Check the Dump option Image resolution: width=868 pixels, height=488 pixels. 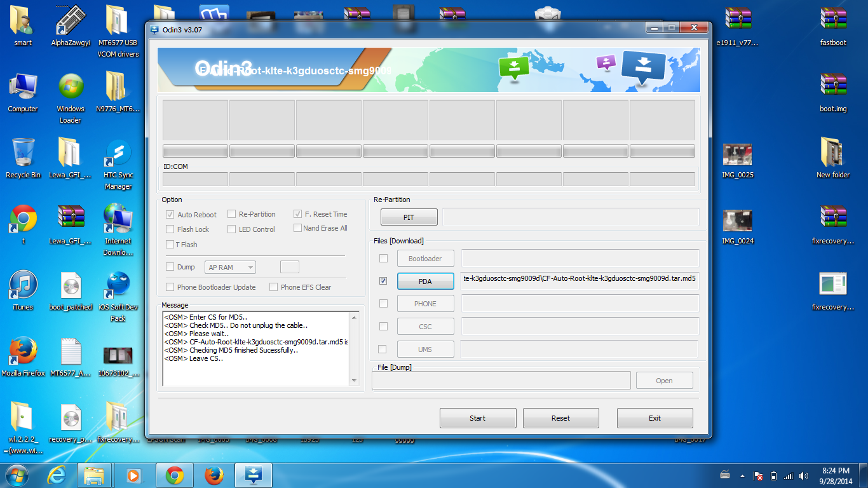coord(170,267)
